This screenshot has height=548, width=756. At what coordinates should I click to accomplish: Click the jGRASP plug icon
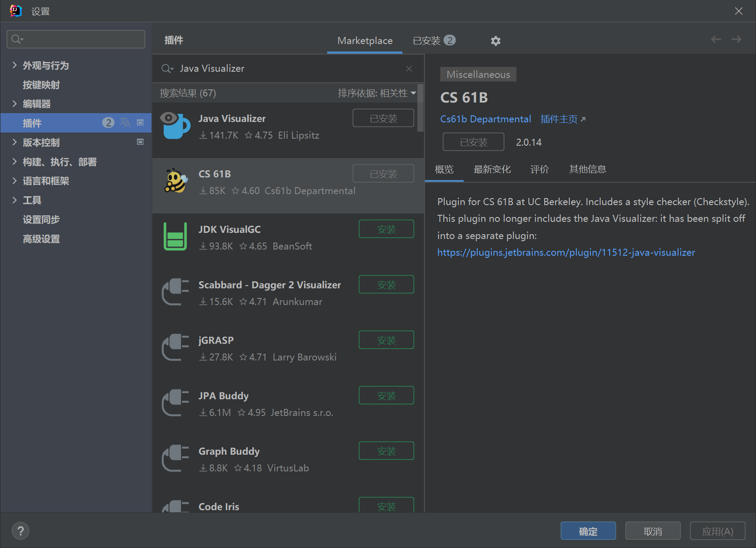(x=175, y=347)
